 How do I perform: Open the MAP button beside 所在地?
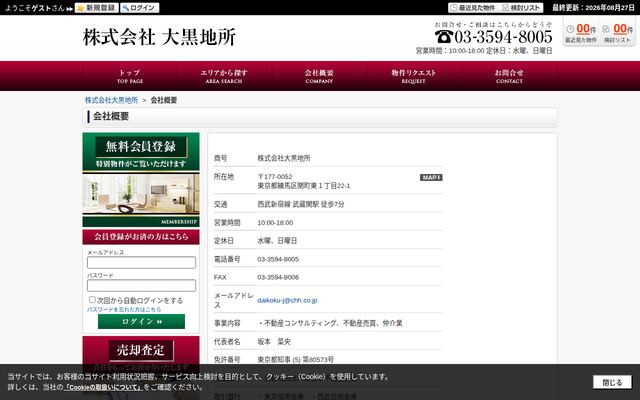(x=431, y=178)
